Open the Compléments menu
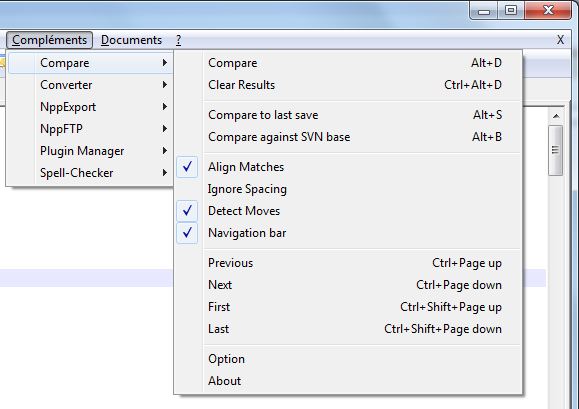Viewport: 579px width, 409px height. coord(49,40)
